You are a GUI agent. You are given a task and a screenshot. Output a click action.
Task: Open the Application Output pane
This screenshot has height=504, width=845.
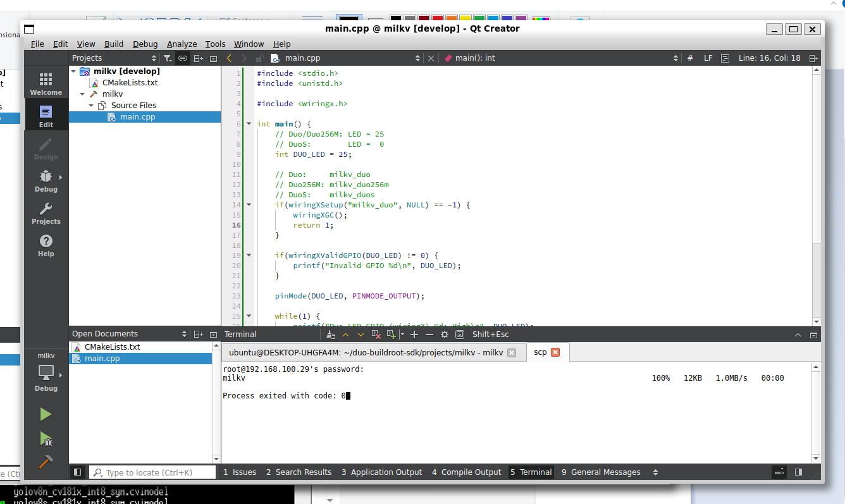tap(381, 472)
